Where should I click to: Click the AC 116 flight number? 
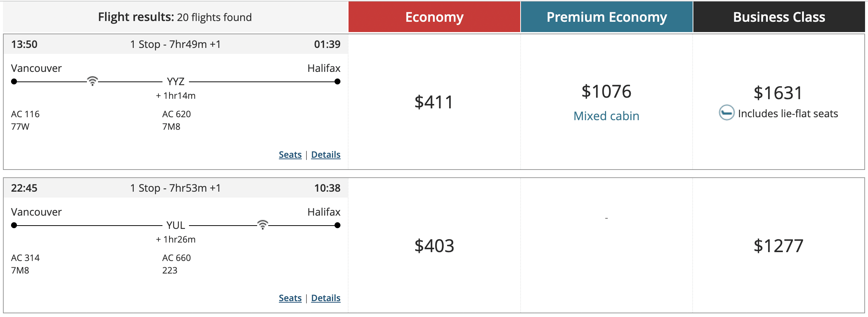pos(25,114)
